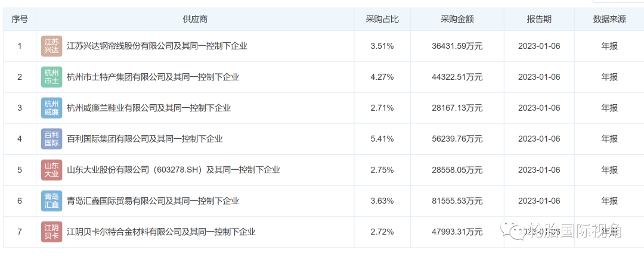This screenshot has height=259, width=644.
Task: Click the 供应商 column header
Action: pyautogui.click(x=195, y=19)
